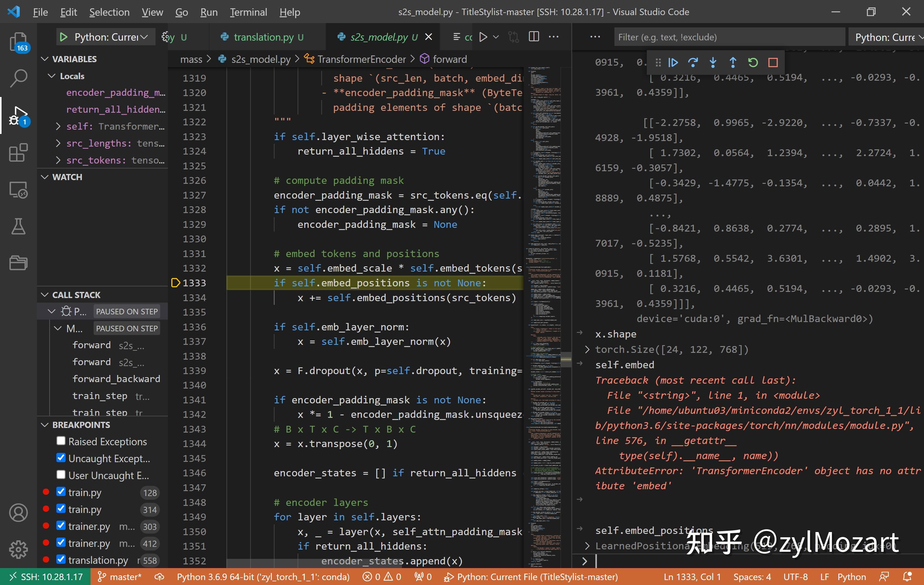Open the editor More Actions ellipsis
Screen dimensions: 924x585
point(554,37)
